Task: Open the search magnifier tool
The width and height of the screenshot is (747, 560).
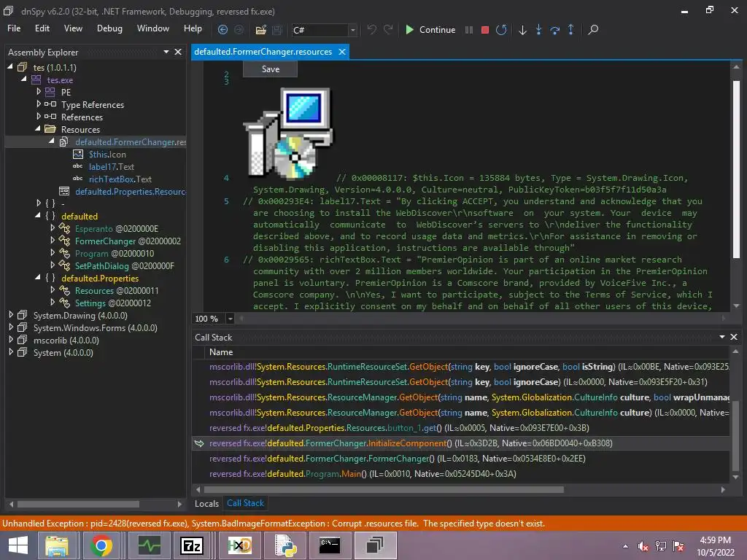Action: click(x=592, y=29)
